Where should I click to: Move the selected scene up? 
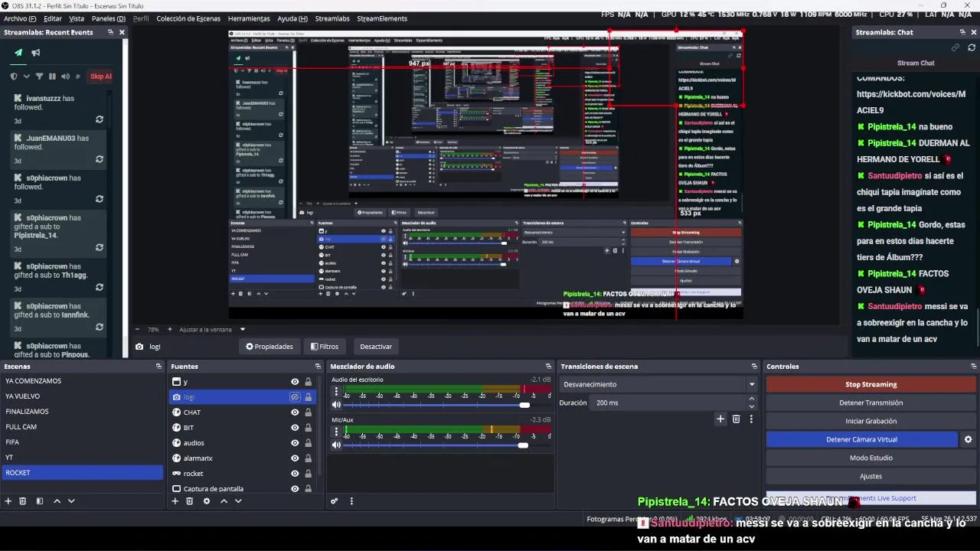pos(57,501)
